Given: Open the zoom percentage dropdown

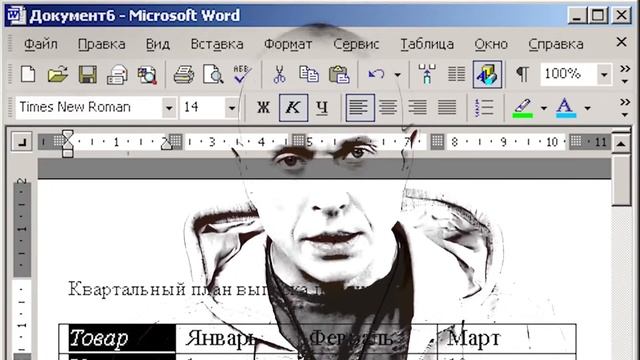Looking at the screenshot, I should [x=604, y=75].
